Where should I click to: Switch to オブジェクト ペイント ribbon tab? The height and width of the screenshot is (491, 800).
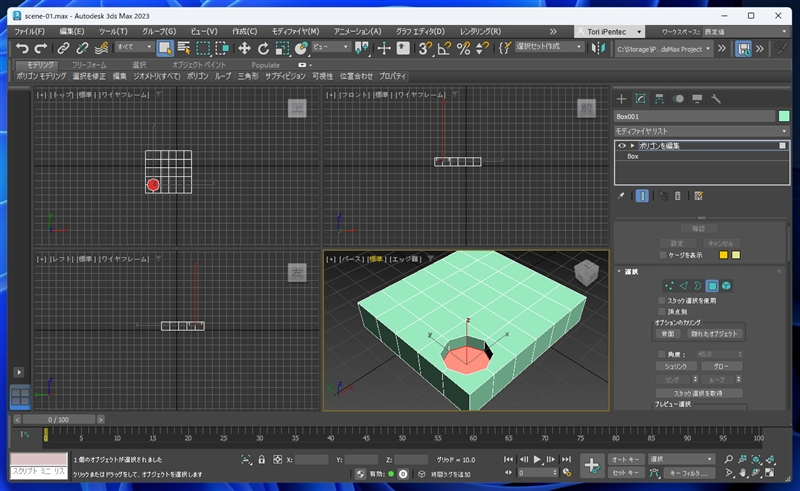tap(198, 65)
